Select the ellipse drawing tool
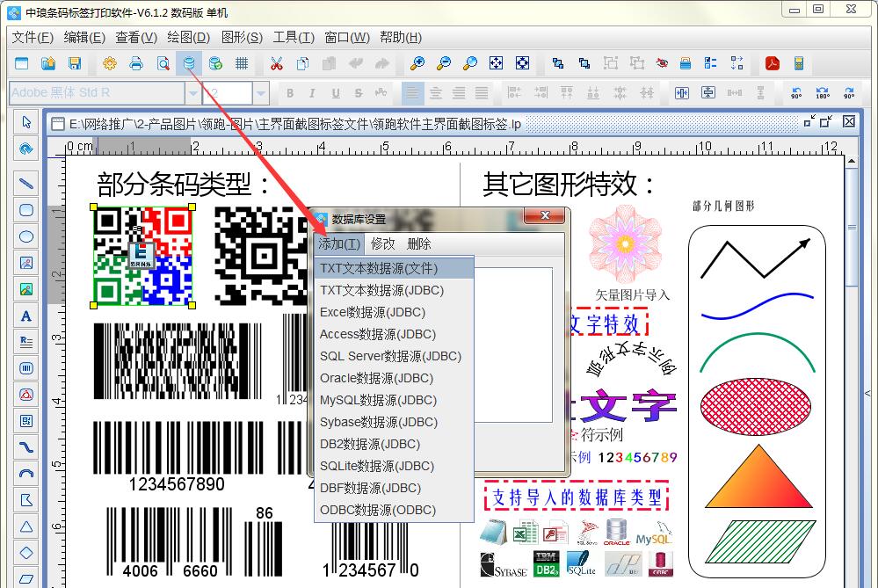This screenshot has height=588, width=878. [x=26, y=236]
